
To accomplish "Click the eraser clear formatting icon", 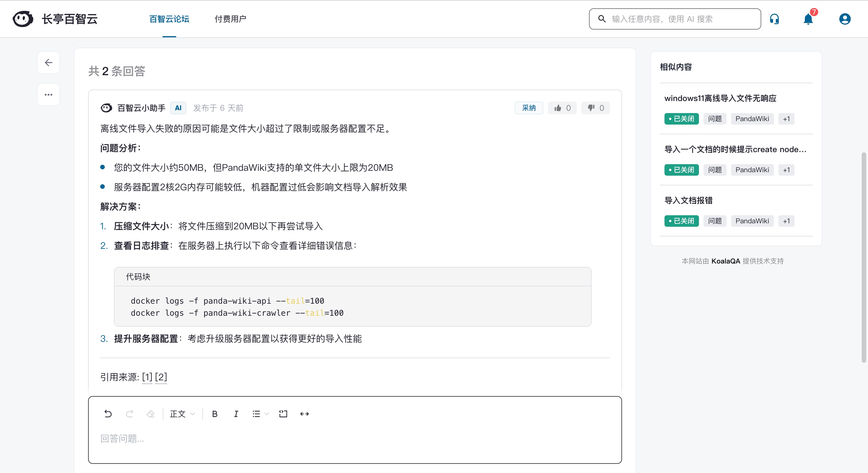I will point(151,414).
